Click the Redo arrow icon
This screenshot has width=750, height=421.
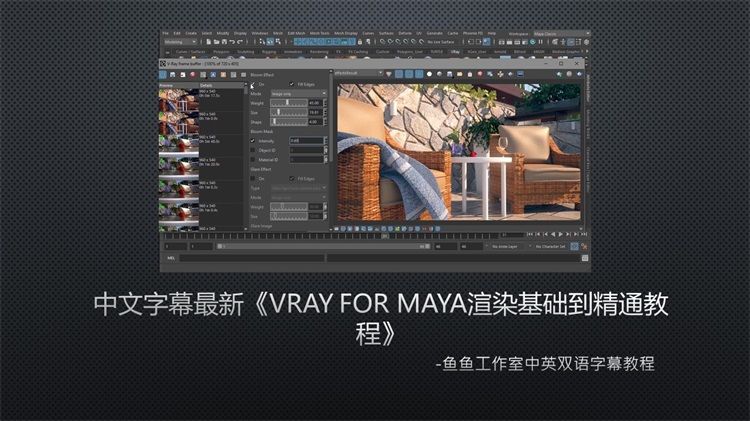coord(240,42)
